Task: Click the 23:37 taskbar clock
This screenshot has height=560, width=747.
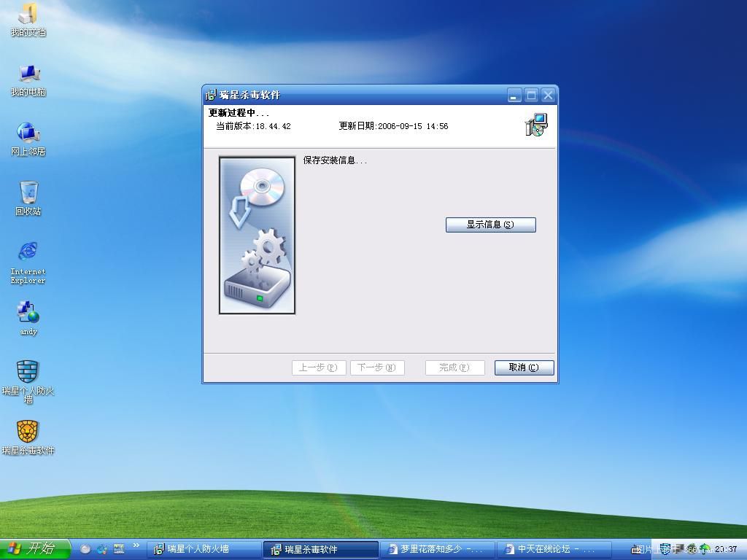Action: pyautogui.click(x=726, y=549)
